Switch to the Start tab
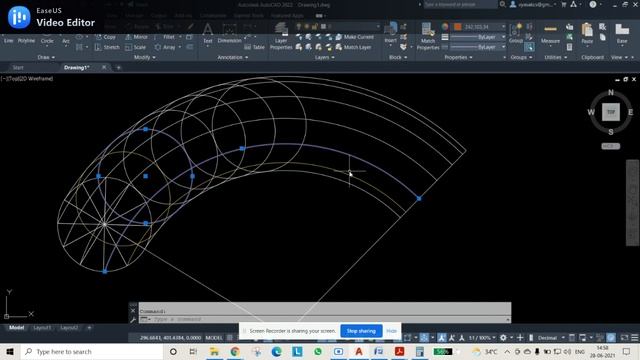This screenshot has width=640, height=360. 18,67
